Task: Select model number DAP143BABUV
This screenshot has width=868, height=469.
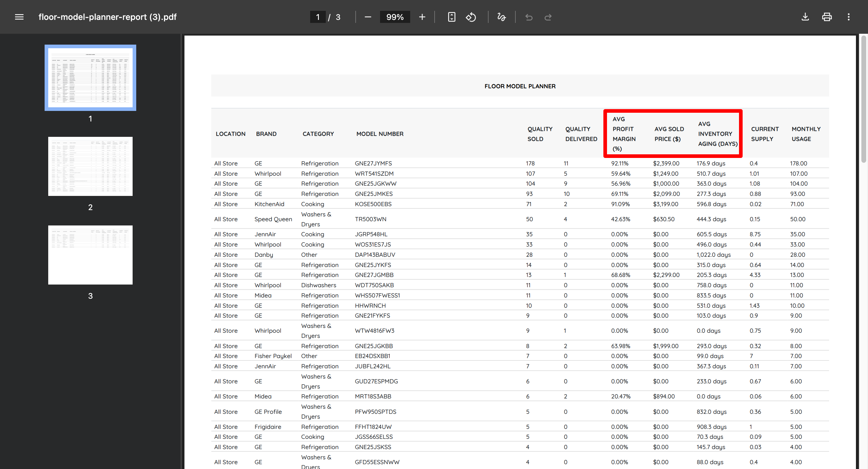Action: tap(375, 255)
